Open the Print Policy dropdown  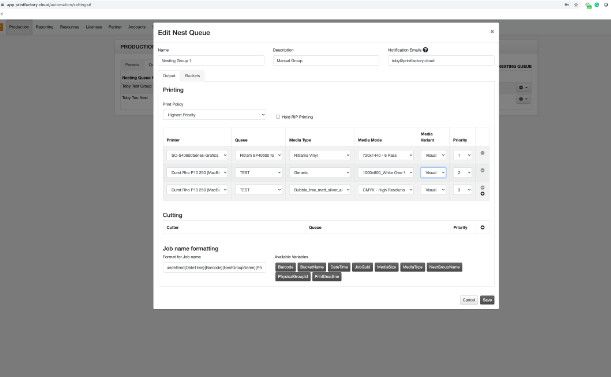[215, 115]
